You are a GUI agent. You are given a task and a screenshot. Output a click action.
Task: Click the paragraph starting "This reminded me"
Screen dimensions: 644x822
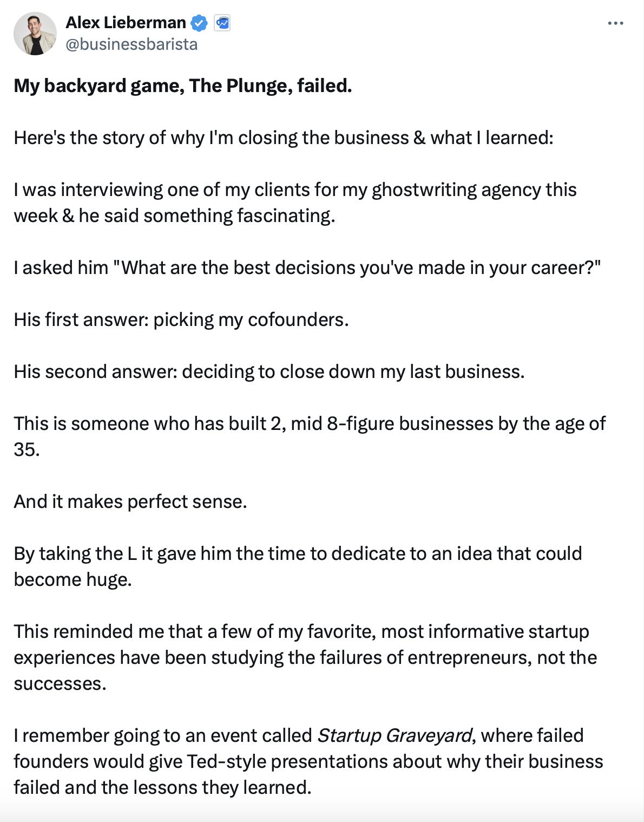click(305, 657)
